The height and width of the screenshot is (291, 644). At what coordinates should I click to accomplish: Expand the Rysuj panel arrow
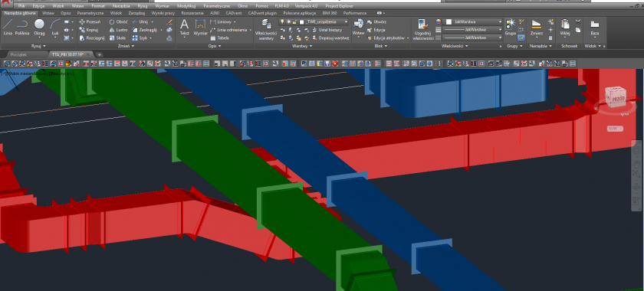click(44, 46)
